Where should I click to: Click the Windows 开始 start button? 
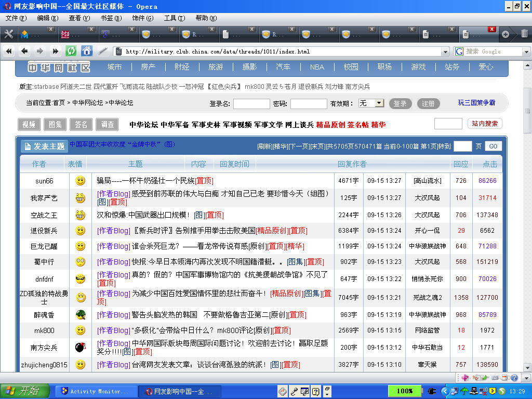tap(24, 391)
